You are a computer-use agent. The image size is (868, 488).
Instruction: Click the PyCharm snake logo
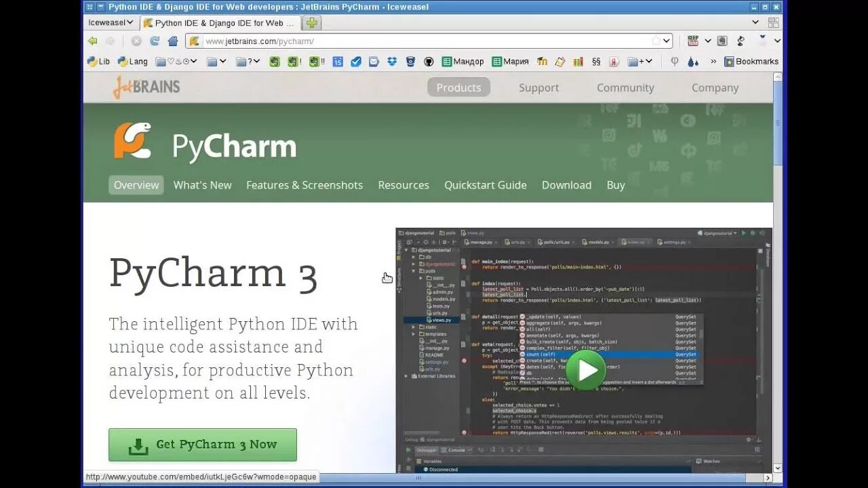coord(132,140)
